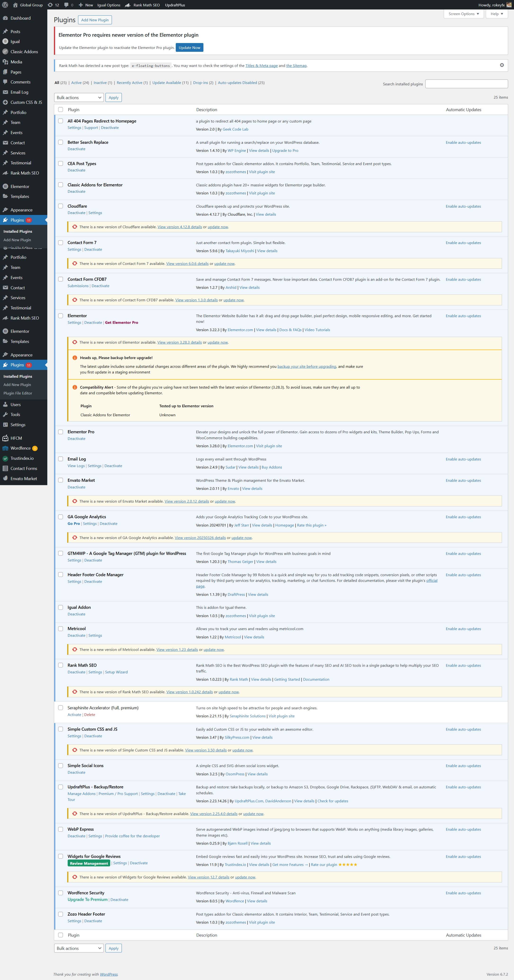Open Classic Addons in the sidebar
The width and height of the screenshot is (514, 980).
24,51
